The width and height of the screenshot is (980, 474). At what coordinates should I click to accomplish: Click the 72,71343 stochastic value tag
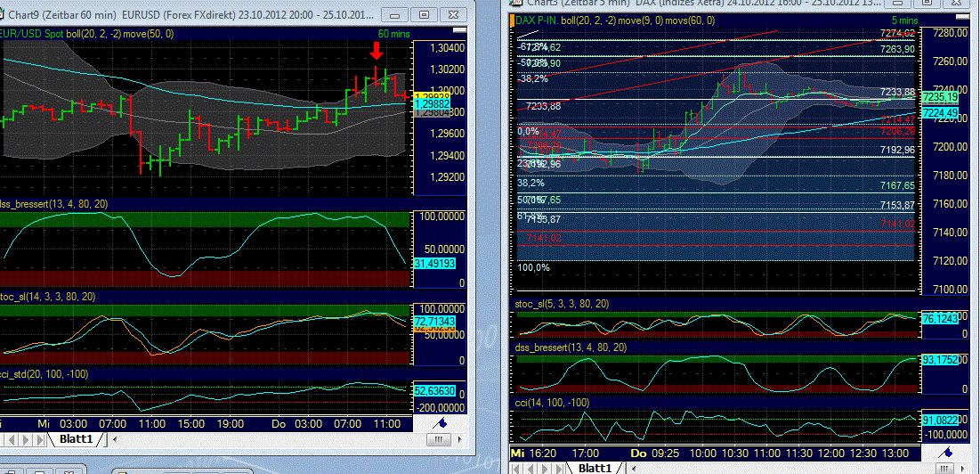coord(435,322)
